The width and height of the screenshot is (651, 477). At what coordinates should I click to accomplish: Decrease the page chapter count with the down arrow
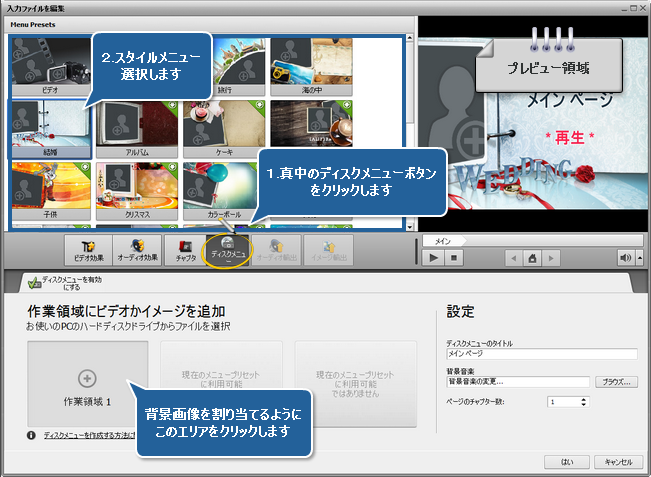coord(583,404)
